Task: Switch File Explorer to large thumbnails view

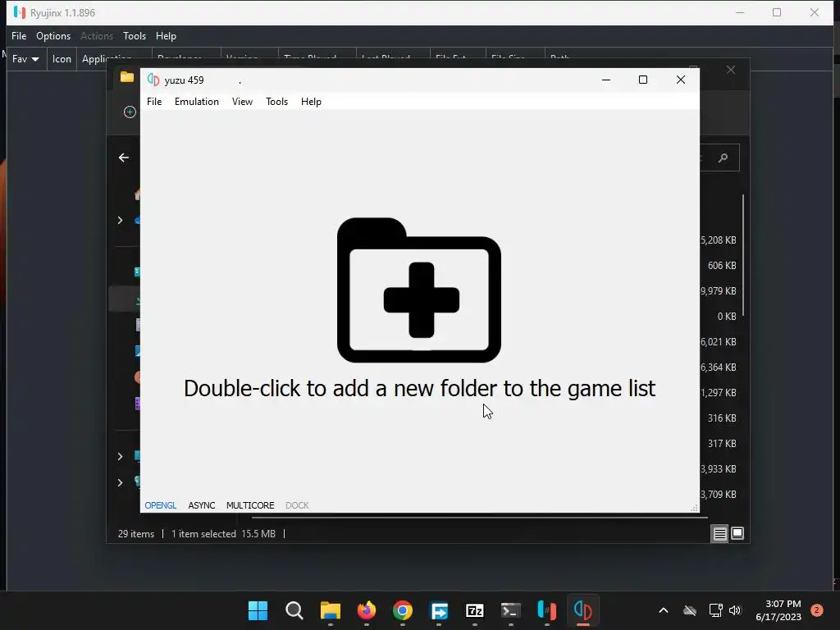Action: (737, 533)
